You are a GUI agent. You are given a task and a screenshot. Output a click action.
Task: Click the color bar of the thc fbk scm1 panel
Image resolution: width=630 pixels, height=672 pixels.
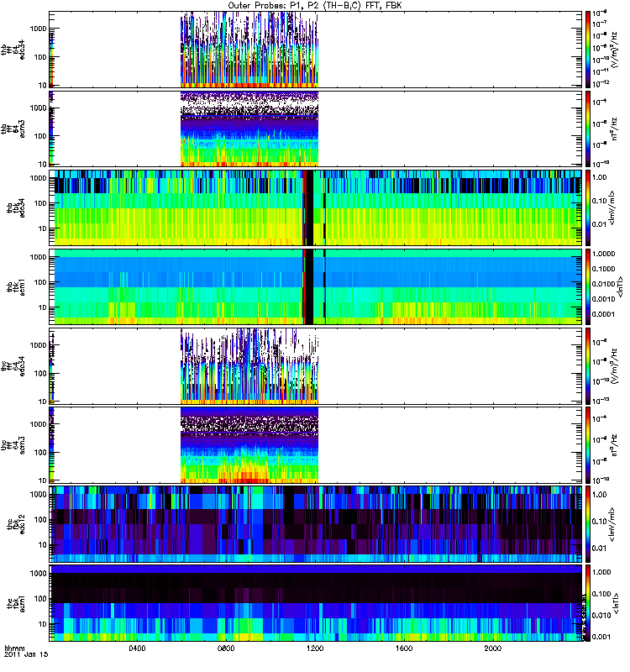coord(588,603)
